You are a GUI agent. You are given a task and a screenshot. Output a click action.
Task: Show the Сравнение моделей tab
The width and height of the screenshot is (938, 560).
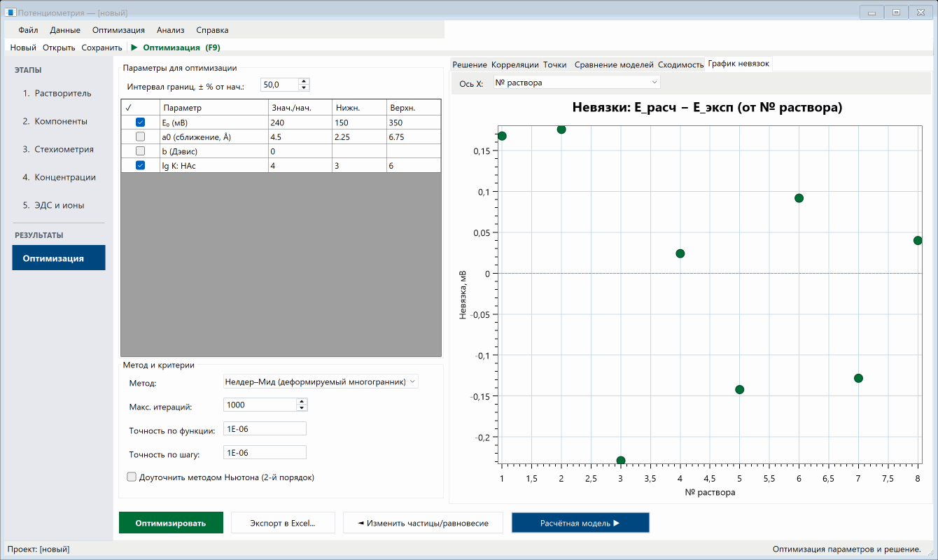pyautogui.click(x=614, y=64)
